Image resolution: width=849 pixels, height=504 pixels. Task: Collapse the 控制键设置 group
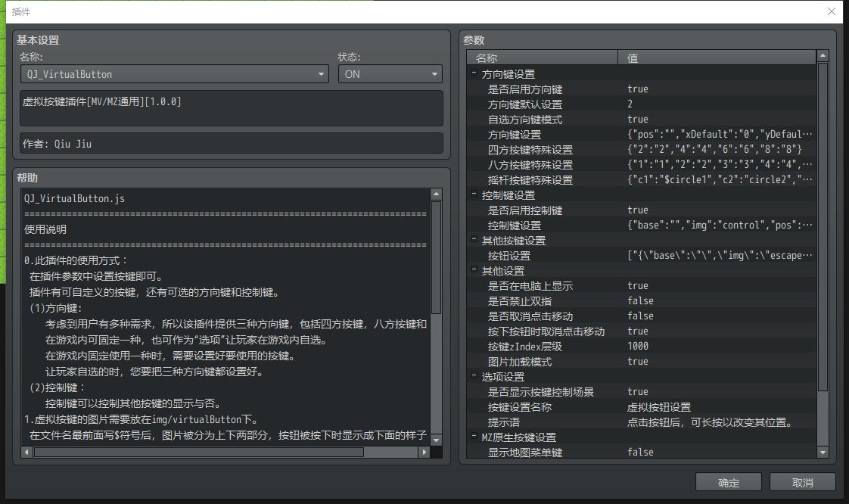pos(474,194)
